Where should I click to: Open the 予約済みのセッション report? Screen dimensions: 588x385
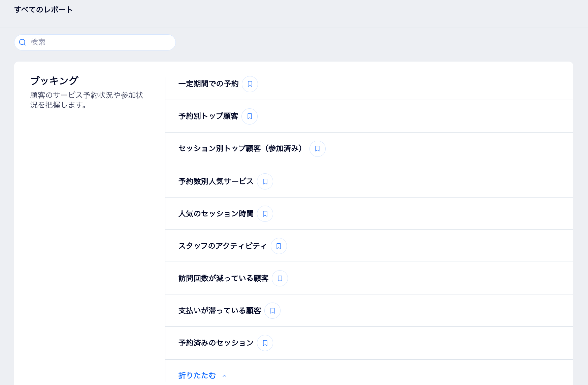coord(216,343)
